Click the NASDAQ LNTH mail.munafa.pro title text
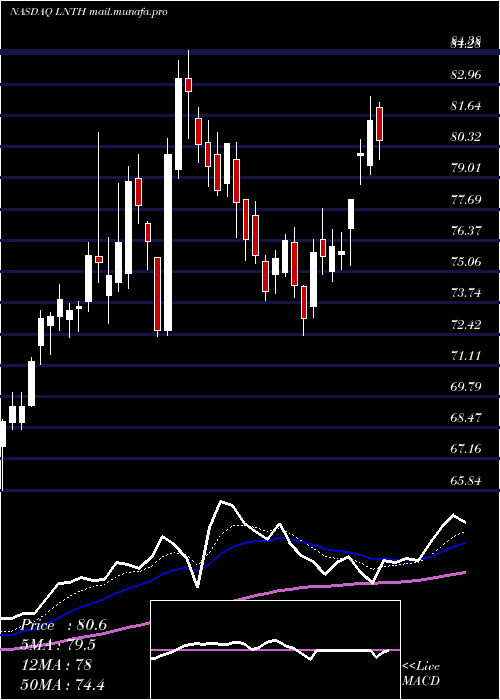The height and width of the screenshot is (700, 500). (88, 12)
